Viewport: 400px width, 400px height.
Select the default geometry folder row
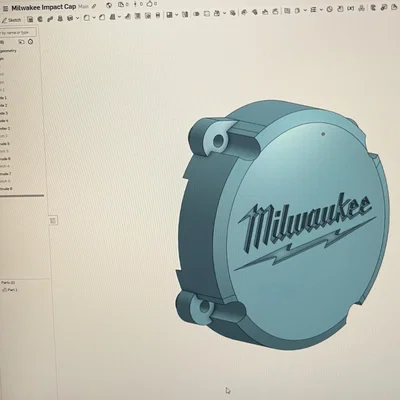tap(8, 51)
